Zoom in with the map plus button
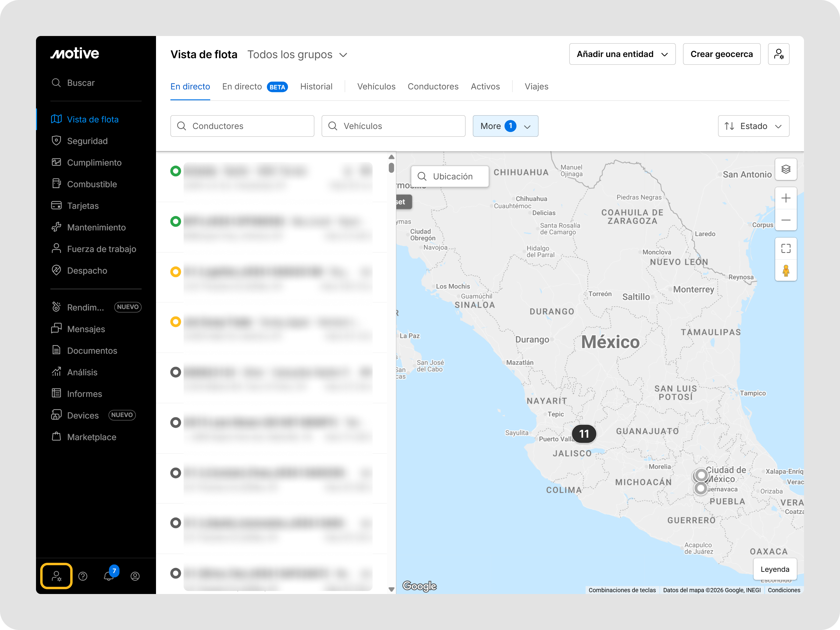This screenshot has width=840, height=630. (x=785, y=198)
